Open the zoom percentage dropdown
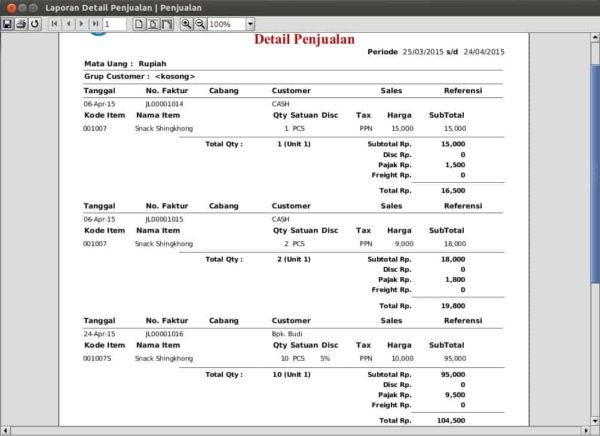The height and width of the screenshot is (436, 600). click(250, 23)
